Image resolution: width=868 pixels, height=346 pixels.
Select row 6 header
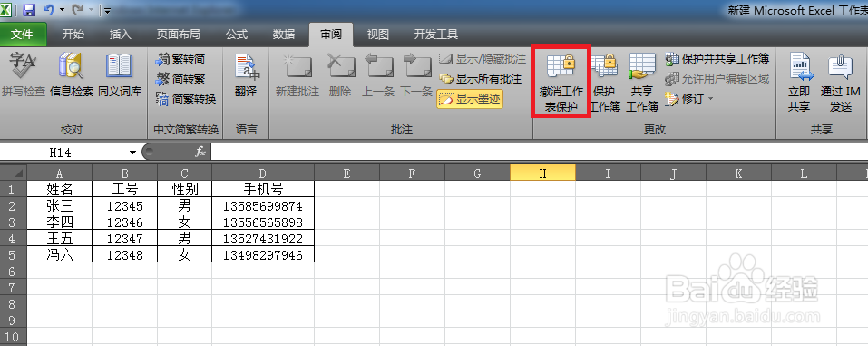coord(14,272)
